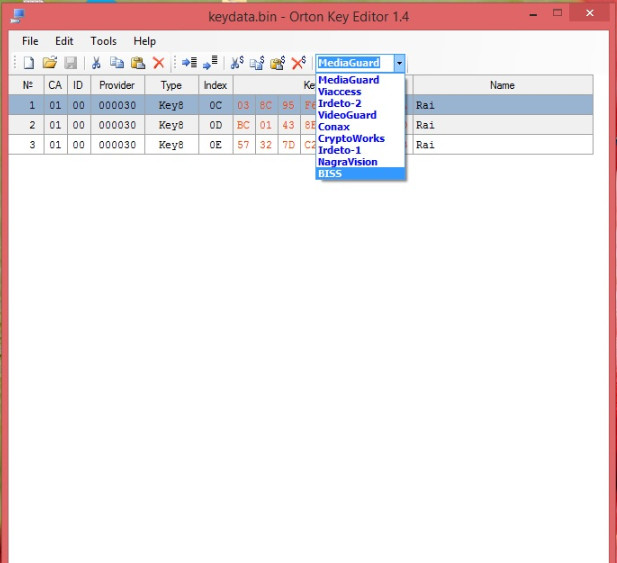Click index cell 0D

point(215,125)
